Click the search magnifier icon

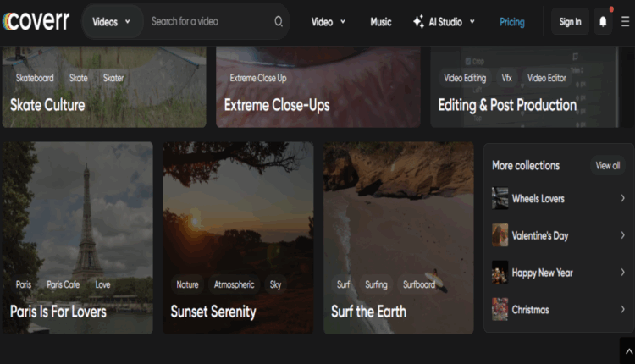(279, 22)
